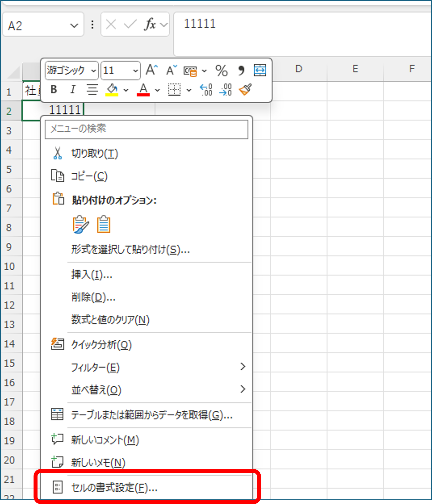Apply comma style

click(x=241, y=70)
